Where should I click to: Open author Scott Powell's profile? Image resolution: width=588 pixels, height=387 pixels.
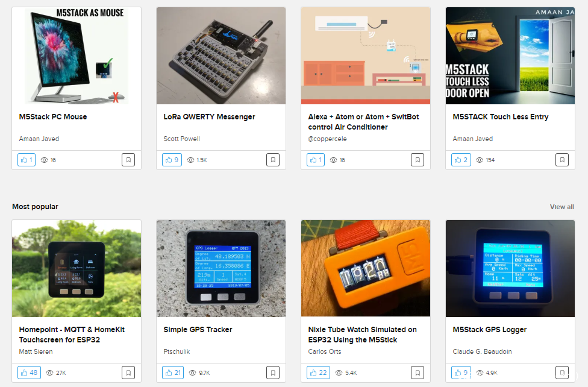pos(181,139)
